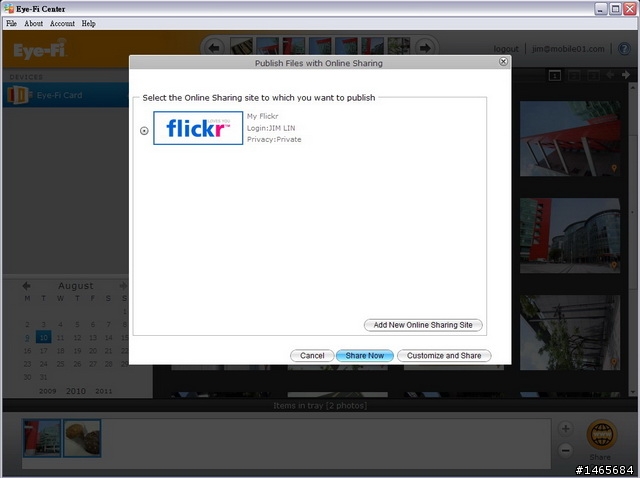Select the second tray photo of snails
The image size is (640, 478).
tap(82, 438)
